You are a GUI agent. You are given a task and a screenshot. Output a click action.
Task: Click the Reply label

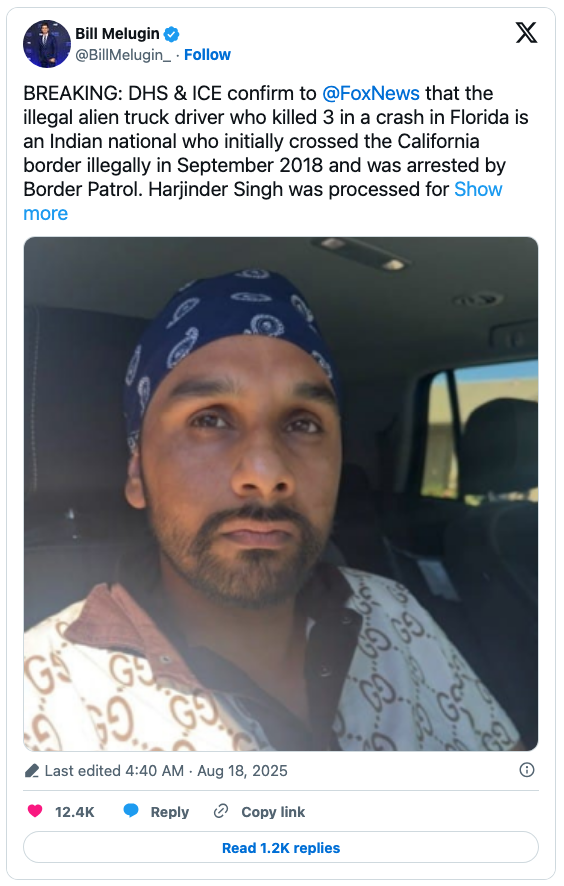coord(170,812)
